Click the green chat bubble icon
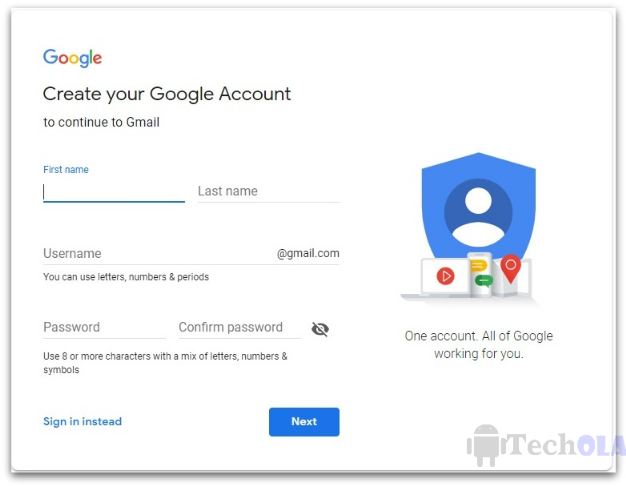This screenshot has height=486, width=626. pos(484,281)
